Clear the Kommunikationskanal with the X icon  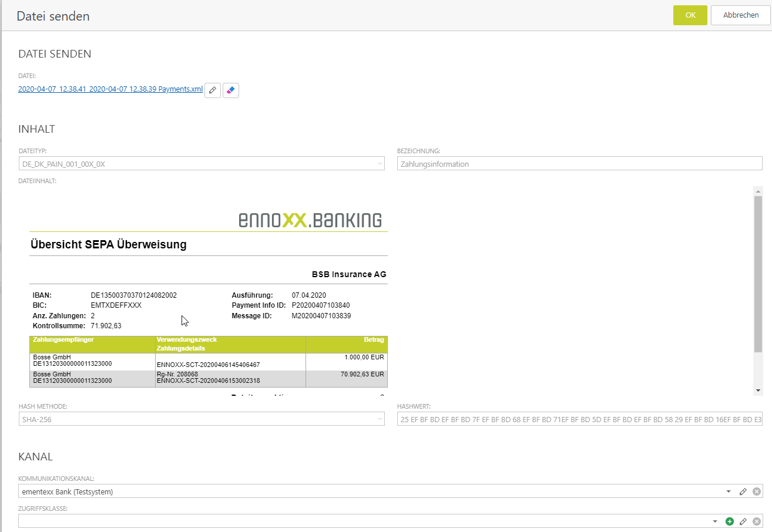tap(757, 491)
